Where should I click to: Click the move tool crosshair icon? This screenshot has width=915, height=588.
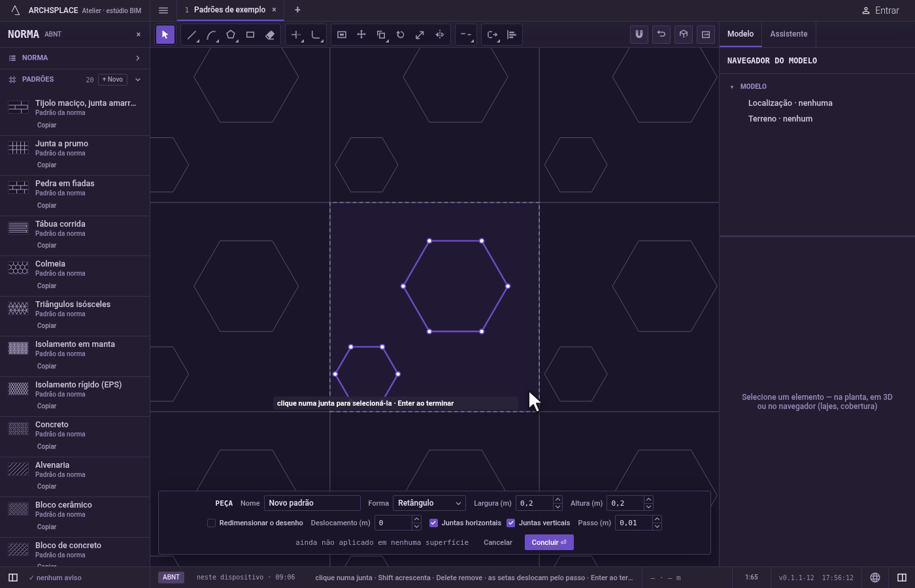coord(361,35)
